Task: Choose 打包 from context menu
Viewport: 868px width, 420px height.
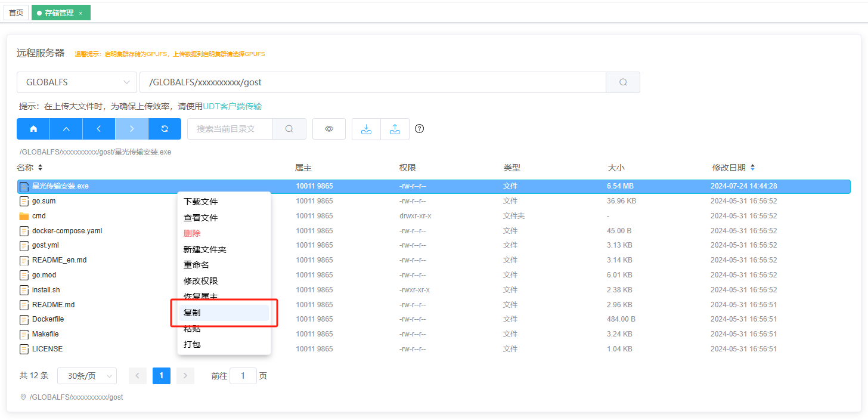Action: (x=224, y=344)
